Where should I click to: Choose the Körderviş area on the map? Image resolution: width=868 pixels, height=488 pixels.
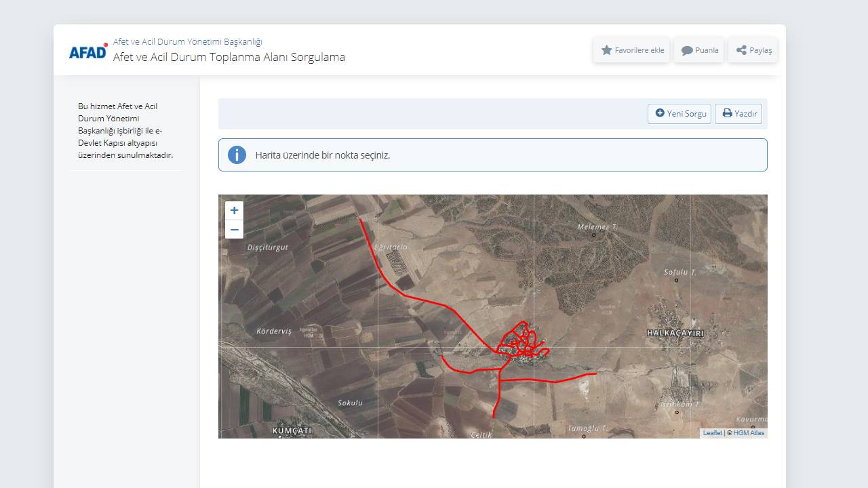click(x=274, y=331)
